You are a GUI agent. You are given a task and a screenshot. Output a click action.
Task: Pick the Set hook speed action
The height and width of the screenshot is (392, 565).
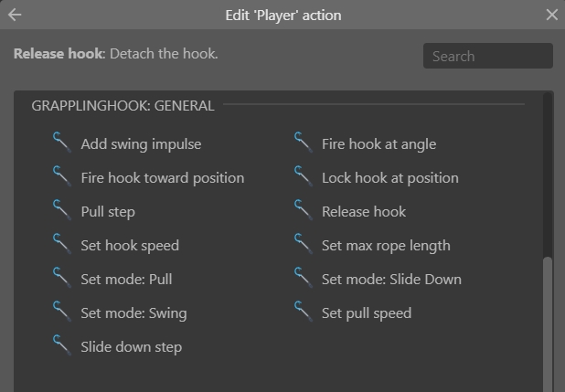coord(130,246)
